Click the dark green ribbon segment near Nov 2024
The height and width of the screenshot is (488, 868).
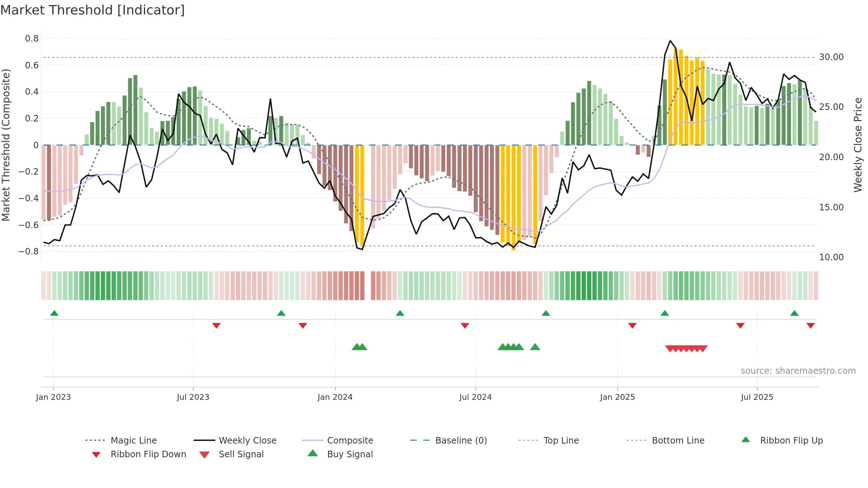(586, 286)
